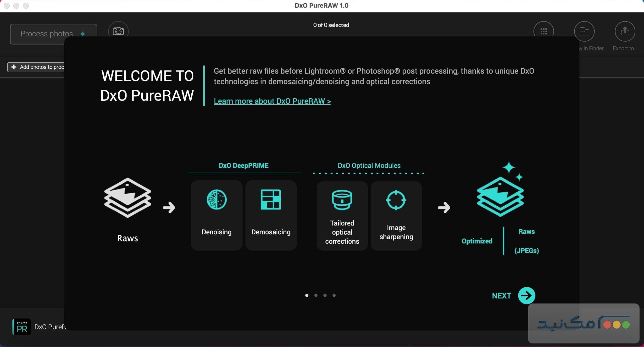Click the teal Optimized Raws stack icon
The image size is (644, 347).
click(x=500, y=196)
